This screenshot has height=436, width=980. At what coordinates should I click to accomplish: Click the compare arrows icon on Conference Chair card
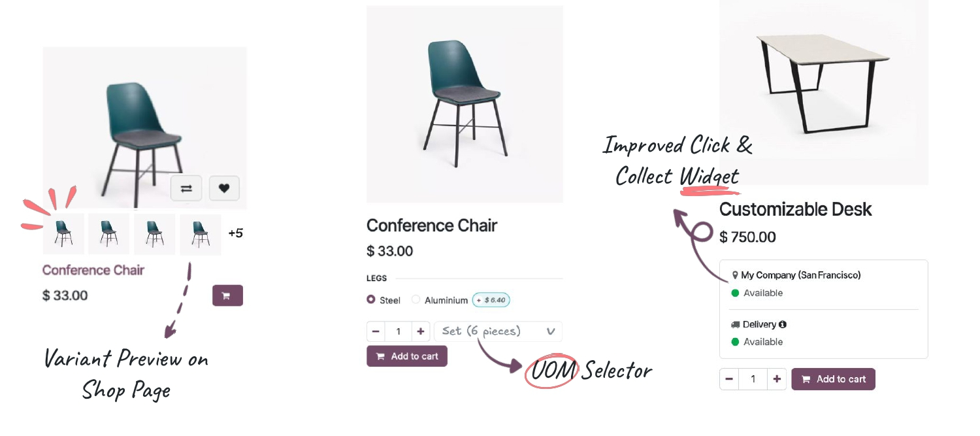tap(186, 188)
